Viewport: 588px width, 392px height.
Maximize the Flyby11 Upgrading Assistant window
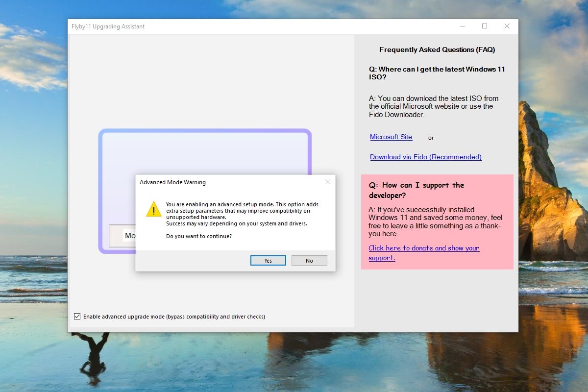coord(485,26)
